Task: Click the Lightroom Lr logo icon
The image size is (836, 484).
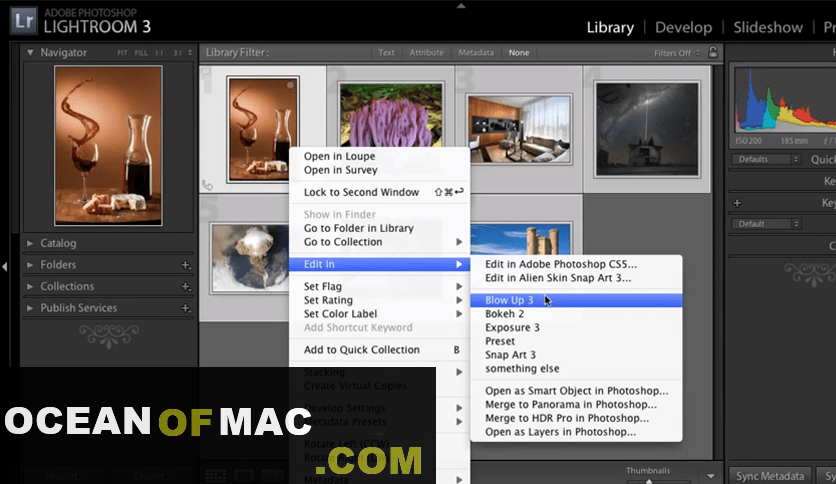Action: (23, 20)
